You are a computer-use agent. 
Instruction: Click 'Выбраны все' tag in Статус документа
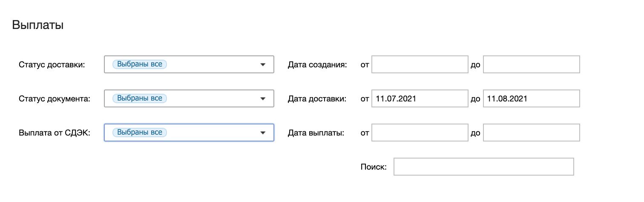(140, 98)
